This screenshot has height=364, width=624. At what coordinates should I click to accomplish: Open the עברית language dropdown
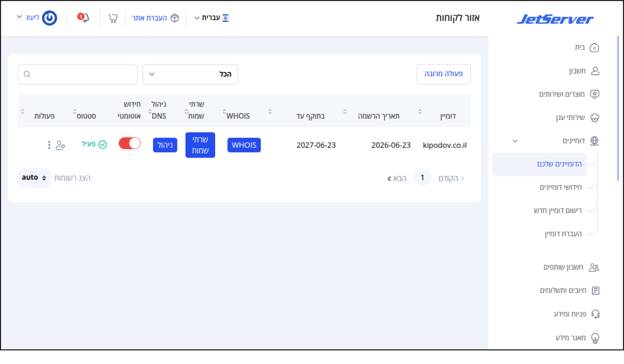click(211, 18)
